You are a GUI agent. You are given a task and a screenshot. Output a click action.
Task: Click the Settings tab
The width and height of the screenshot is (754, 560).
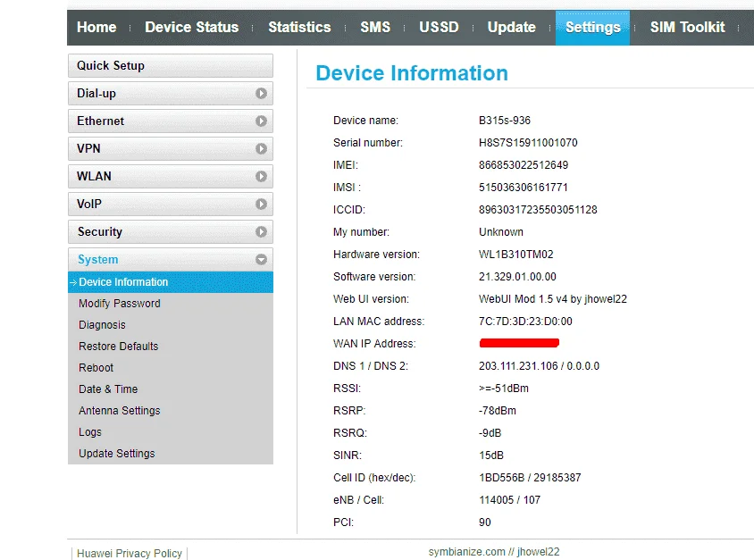click(592, 28)
